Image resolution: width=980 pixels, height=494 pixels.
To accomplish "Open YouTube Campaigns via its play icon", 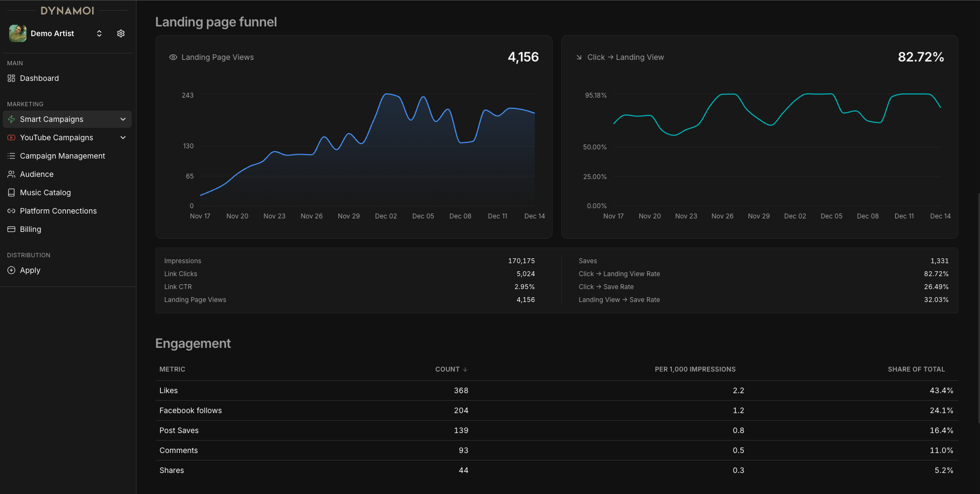I will coord(11,138).
